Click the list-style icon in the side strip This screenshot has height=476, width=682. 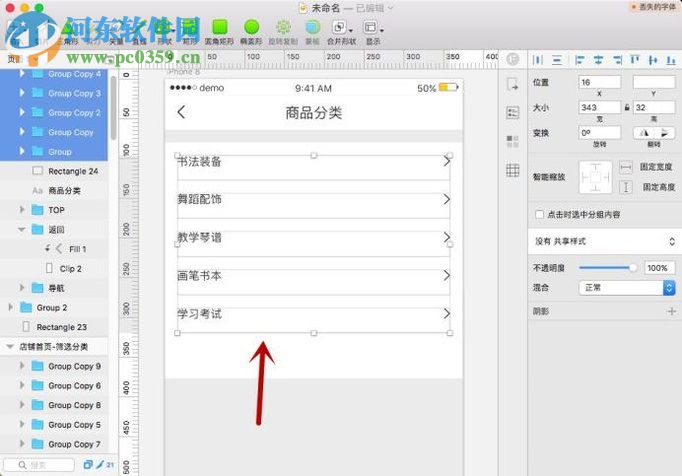(513, 113)
